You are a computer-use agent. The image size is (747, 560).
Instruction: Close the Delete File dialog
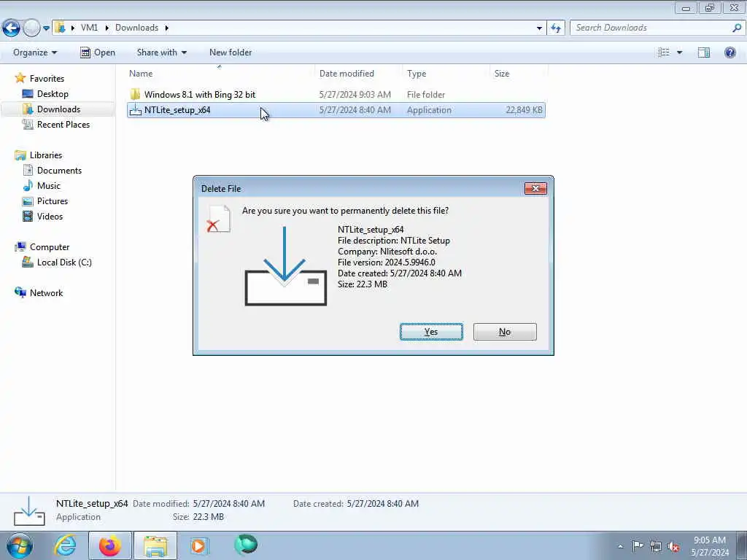535,189
